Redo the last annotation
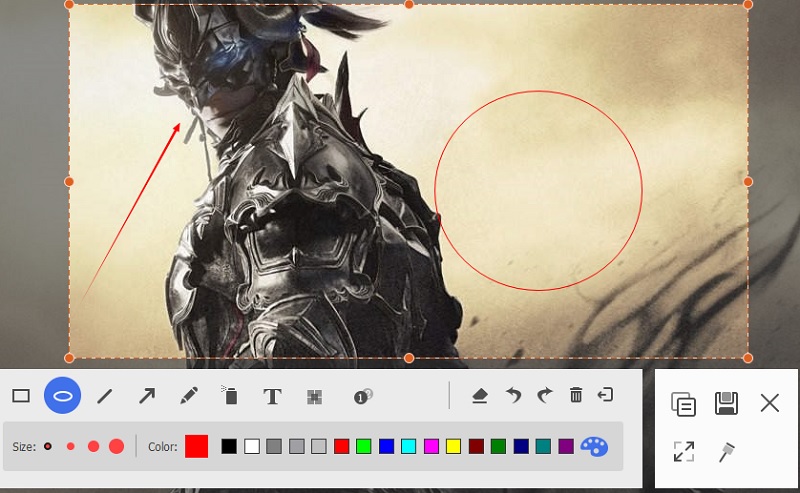 pyautogui.click(x=544, y=395)
